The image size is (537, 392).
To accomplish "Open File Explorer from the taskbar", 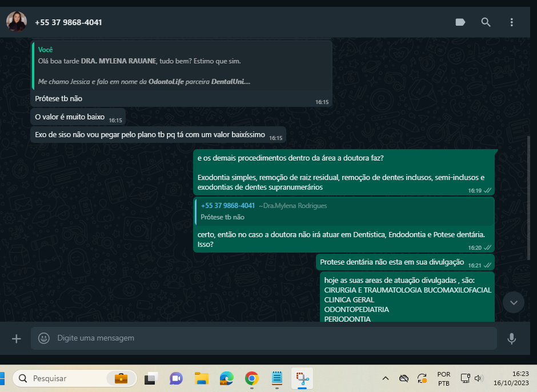I will (201, 378).
